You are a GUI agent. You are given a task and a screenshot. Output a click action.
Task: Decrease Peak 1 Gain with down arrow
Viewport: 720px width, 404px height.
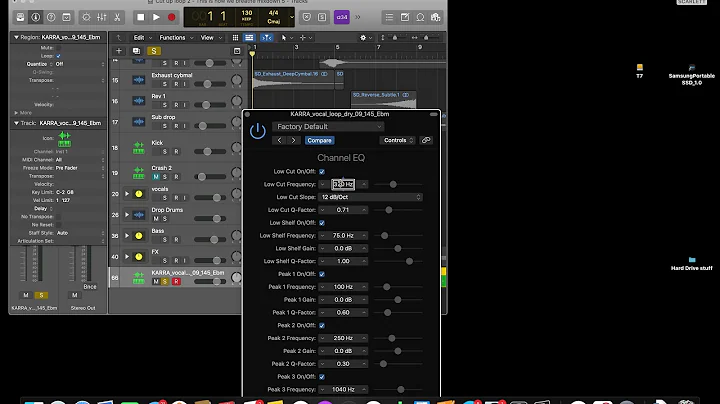322,300
